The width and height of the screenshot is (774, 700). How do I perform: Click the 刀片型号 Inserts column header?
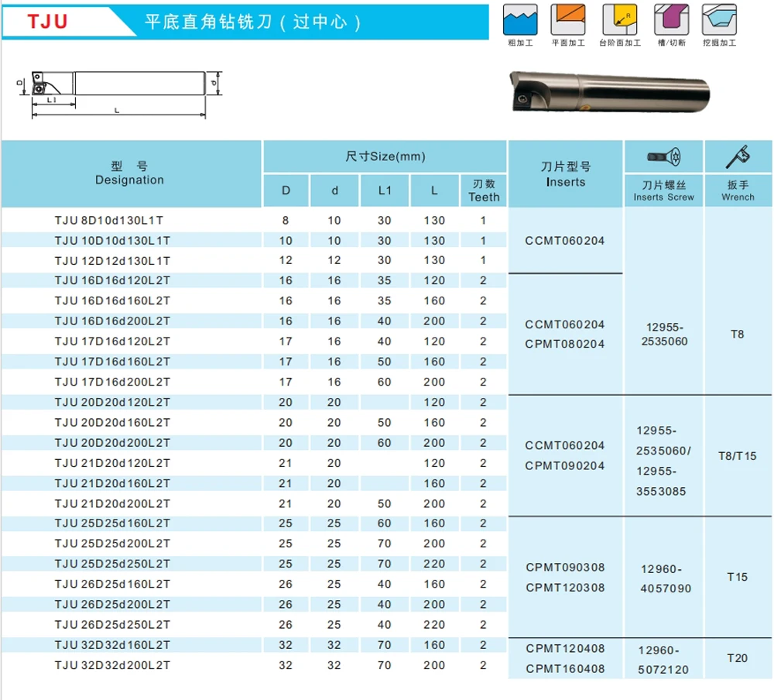coord(566,174)
